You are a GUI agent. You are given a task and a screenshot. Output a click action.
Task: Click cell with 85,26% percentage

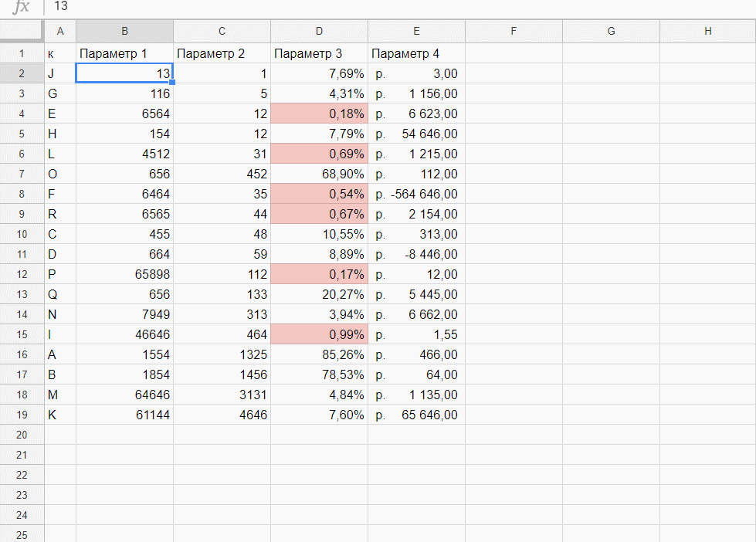click(319, 354)
